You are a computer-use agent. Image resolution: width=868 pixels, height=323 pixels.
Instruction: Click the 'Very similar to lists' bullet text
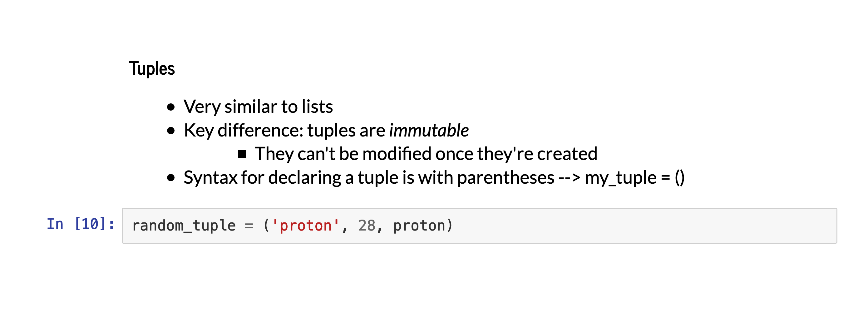tap(258, 107)
